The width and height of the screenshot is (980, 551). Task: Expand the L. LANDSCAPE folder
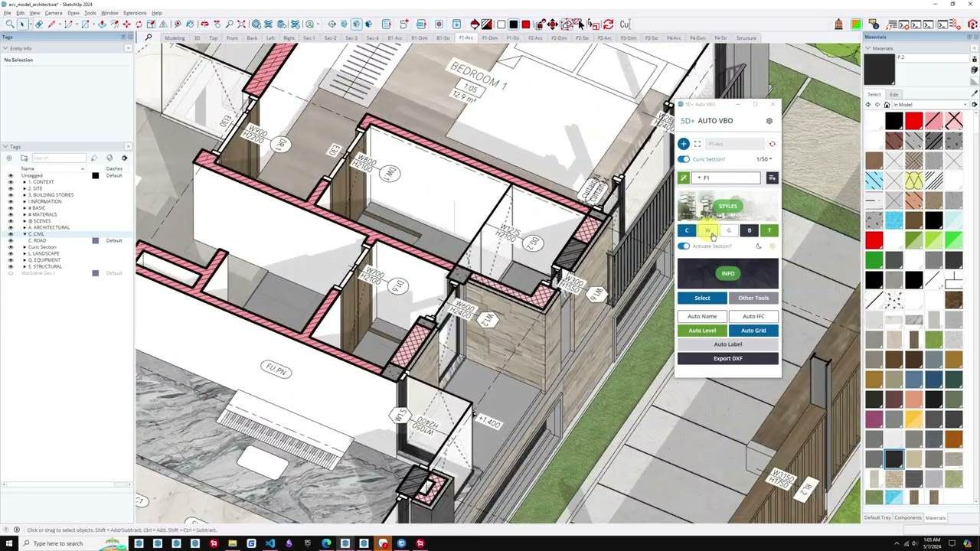pyautogui.click(x=24, y=253)
